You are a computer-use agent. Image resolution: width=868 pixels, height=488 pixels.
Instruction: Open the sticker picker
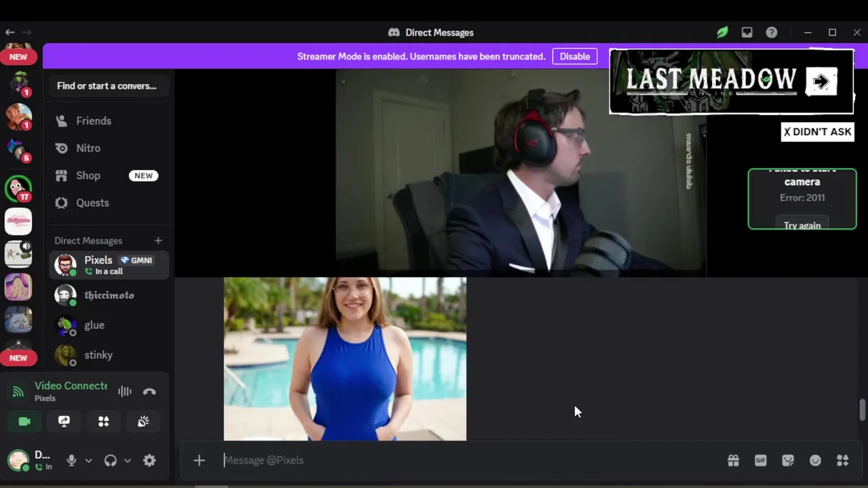tap(788, 460)
